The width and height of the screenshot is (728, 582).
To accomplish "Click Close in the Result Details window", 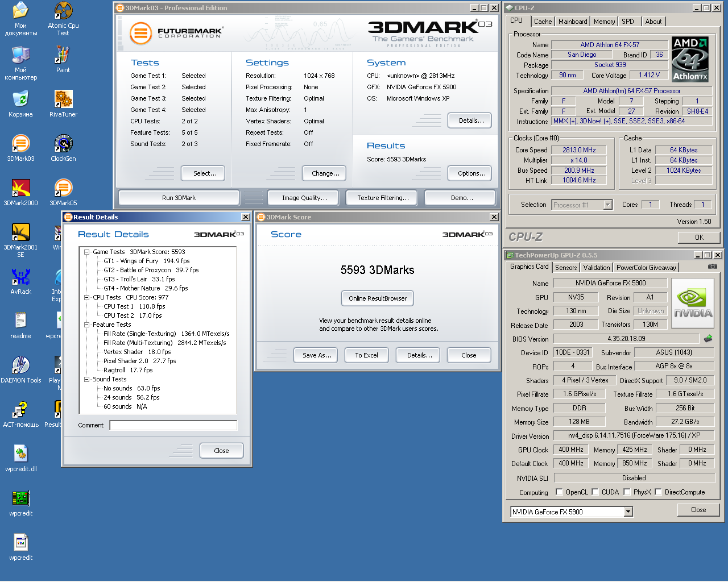I will [x=221, y=451].
